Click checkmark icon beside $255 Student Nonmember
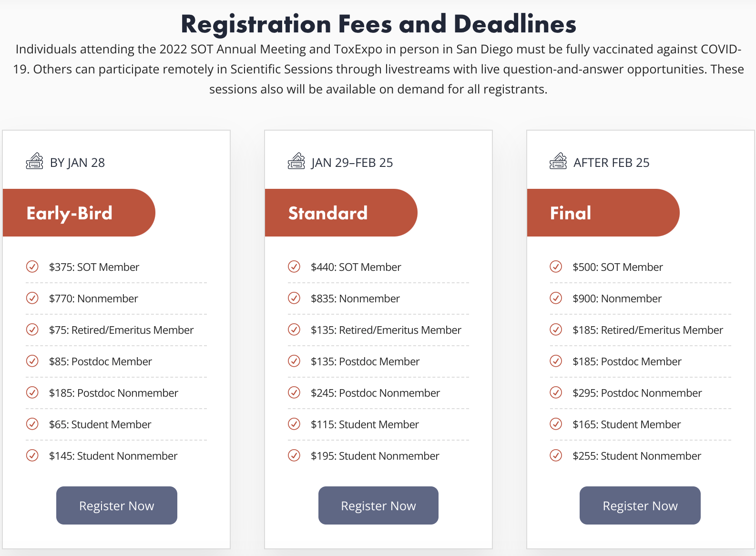Viewport: 756px width, 556px height. pos(556,455)
